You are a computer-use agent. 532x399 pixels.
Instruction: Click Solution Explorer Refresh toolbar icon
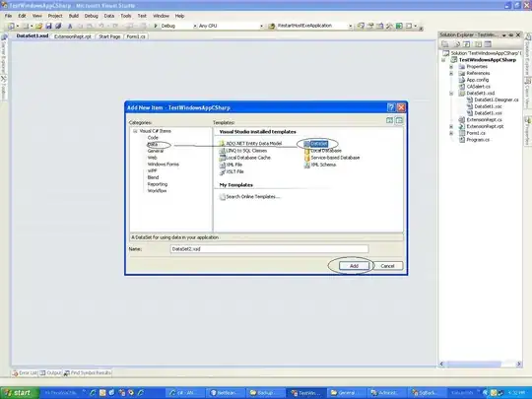coord(467,44)
